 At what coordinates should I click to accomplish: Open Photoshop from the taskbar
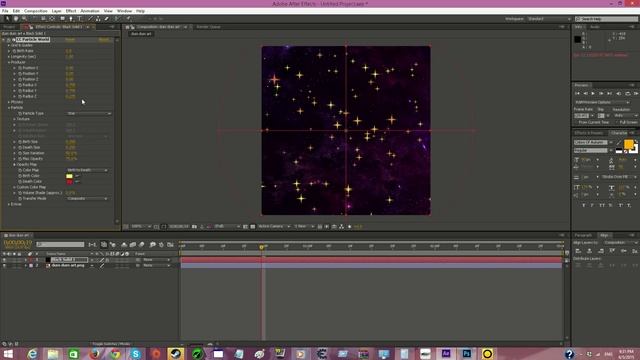[467, 353]
